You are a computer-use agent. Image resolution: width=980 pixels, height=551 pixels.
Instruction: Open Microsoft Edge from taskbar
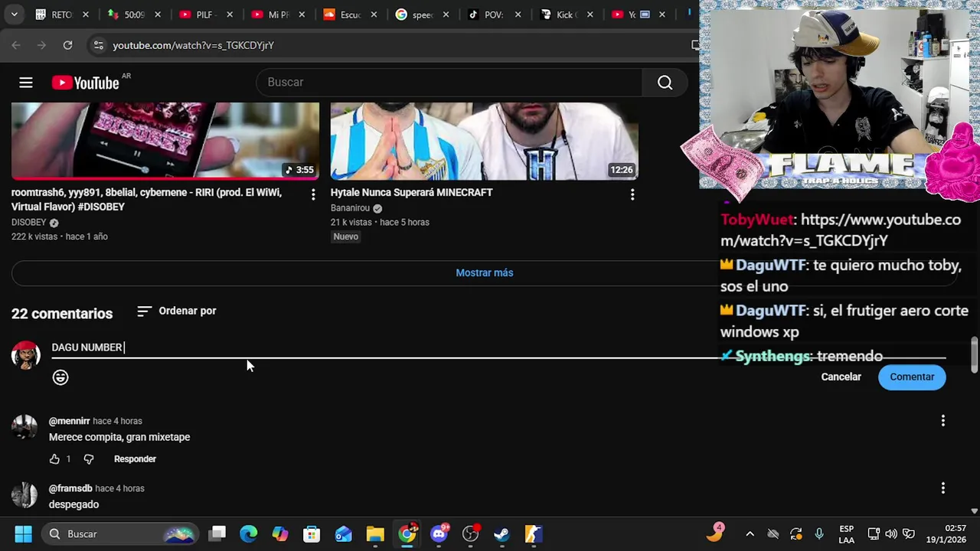(249, 534)
